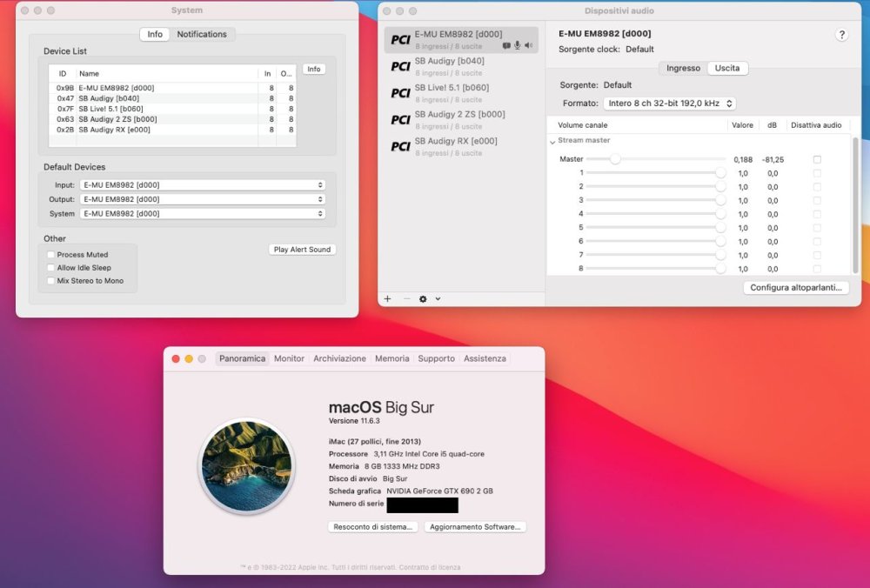870x588 pixels.
Task: Open the System default device dropdown
Action: (x=203, y=214)
